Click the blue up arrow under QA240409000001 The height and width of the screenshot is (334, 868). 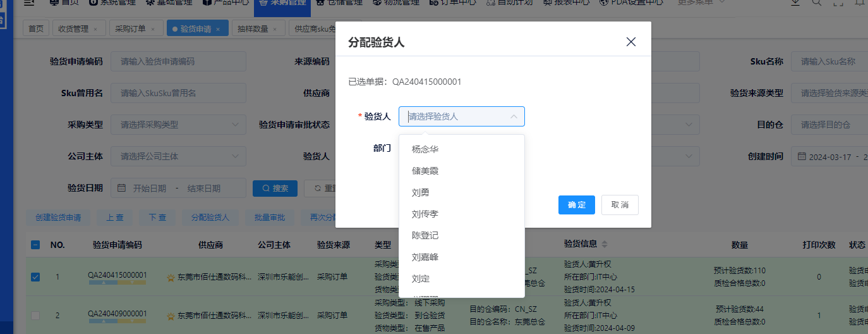(x=103, y=321)
